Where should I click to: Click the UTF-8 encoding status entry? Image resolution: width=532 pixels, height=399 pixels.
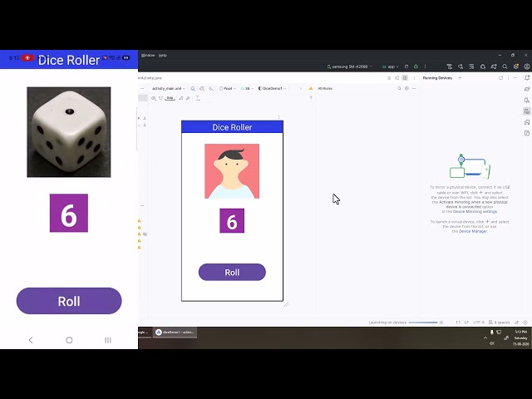479,323
